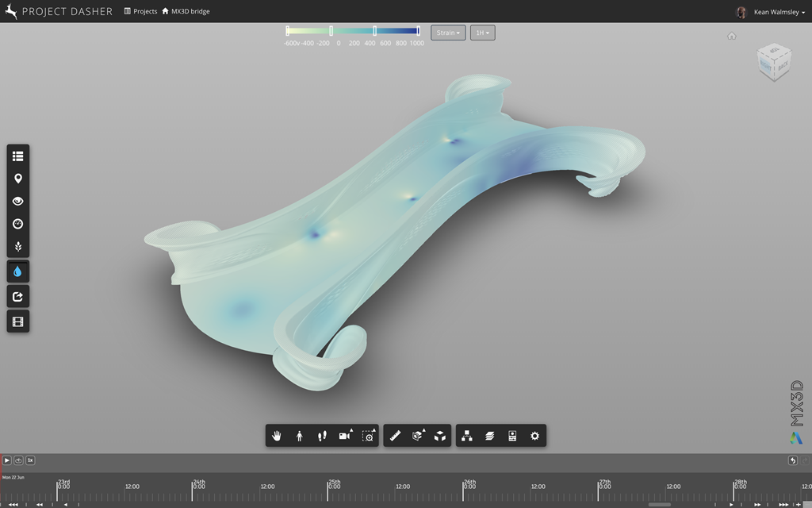Toggle the loop playback button
The image size is (812, 508).
(x=18, y=460)
